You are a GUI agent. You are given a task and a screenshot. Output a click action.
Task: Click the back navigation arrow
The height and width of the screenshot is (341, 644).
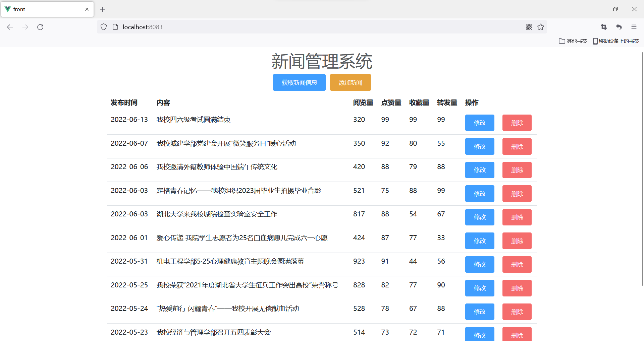tap(10, 27)
